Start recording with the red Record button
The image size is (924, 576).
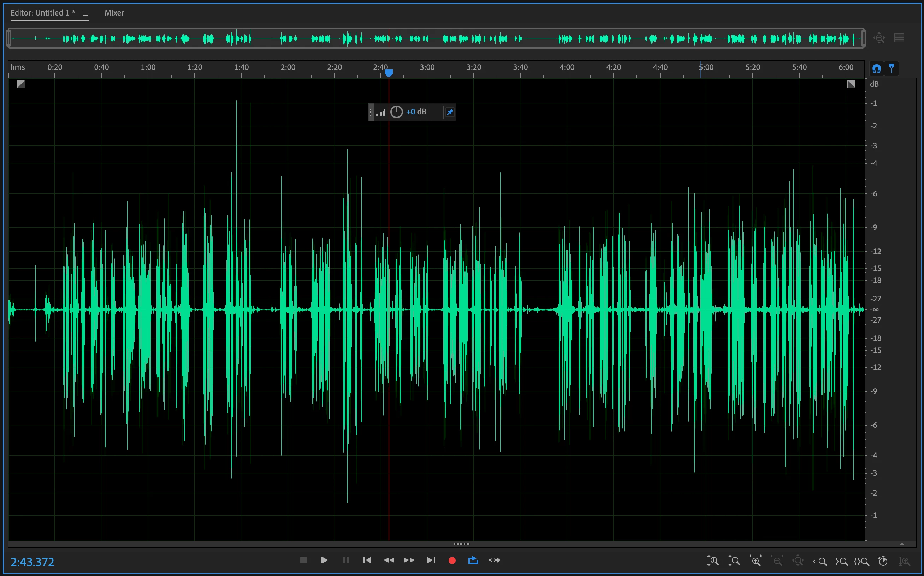point(452,560)
